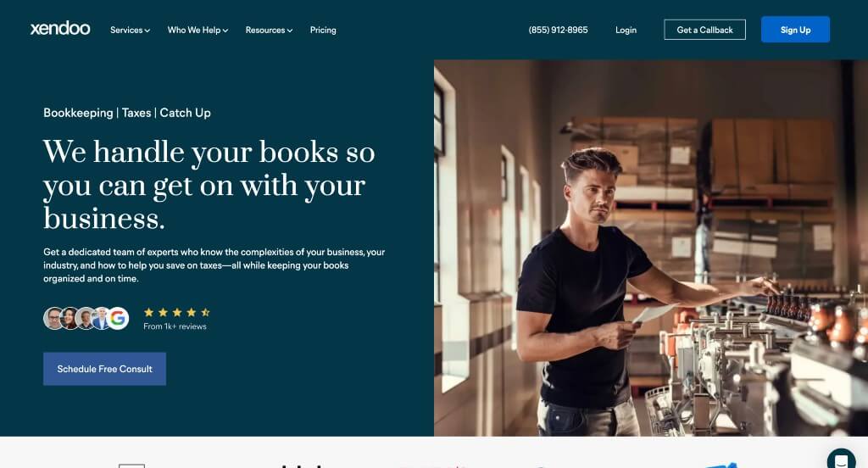The width and height of the screenshot is (868, 468).
Task: Expand the Resources dropdown menu
Action: tap(269, 30)
